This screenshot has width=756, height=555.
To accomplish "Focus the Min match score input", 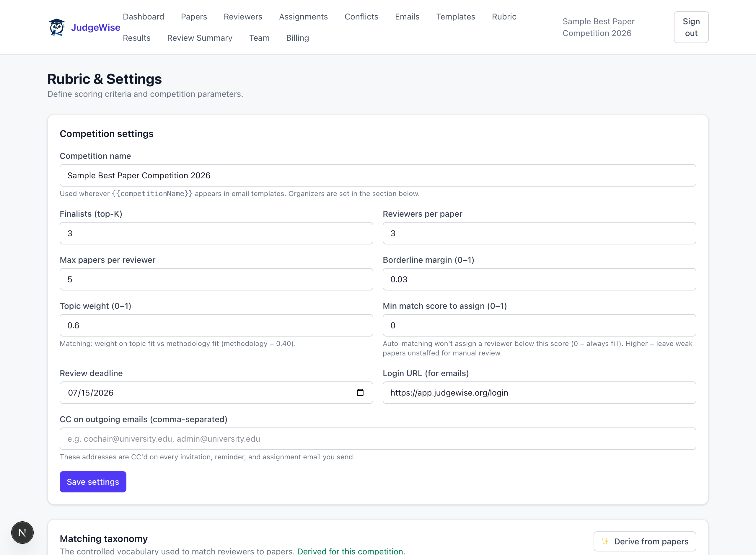I will [x=539, y=325].
